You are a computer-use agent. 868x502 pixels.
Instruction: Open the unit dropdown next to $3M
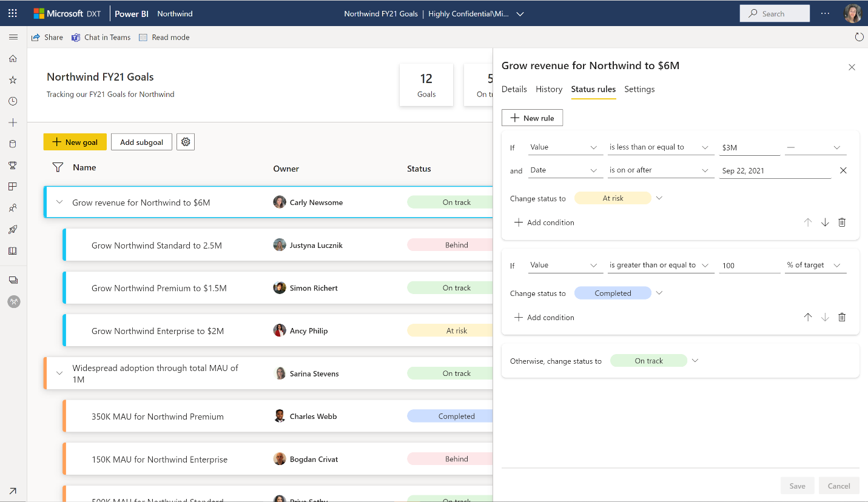[x=815, y=147]
